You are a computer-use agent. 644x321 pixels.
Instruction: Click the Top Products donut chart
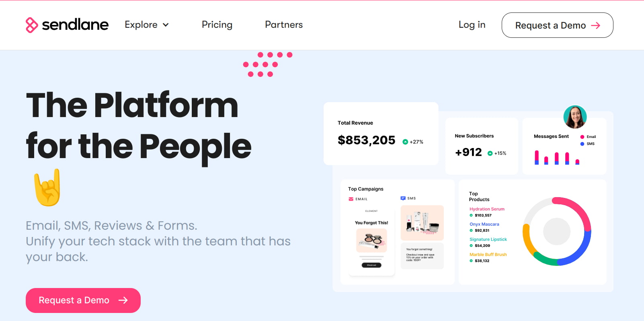tap(557, 231)
